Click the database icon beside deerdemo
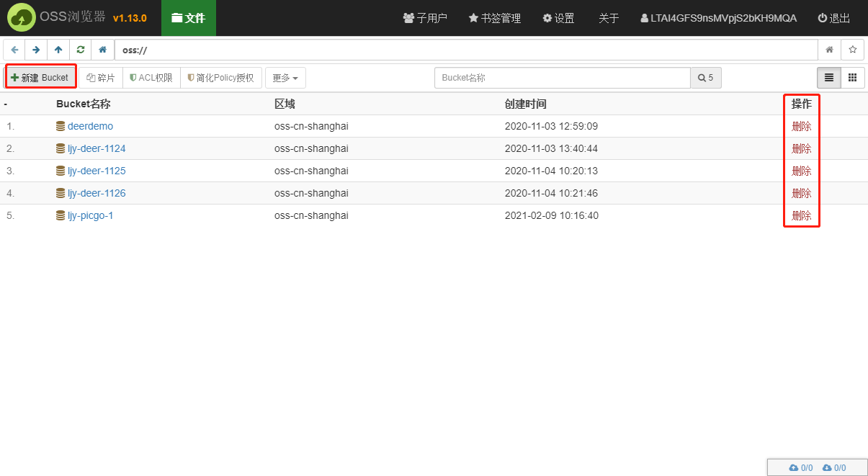Viewport: 868px width, 476px height. [61, 126]
